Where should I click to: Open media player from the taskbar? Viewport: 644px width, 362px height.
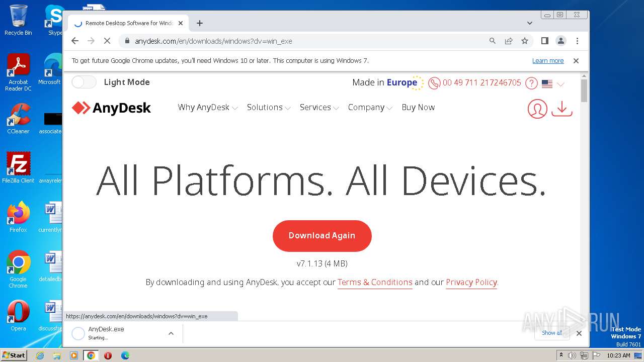point(74,355)
